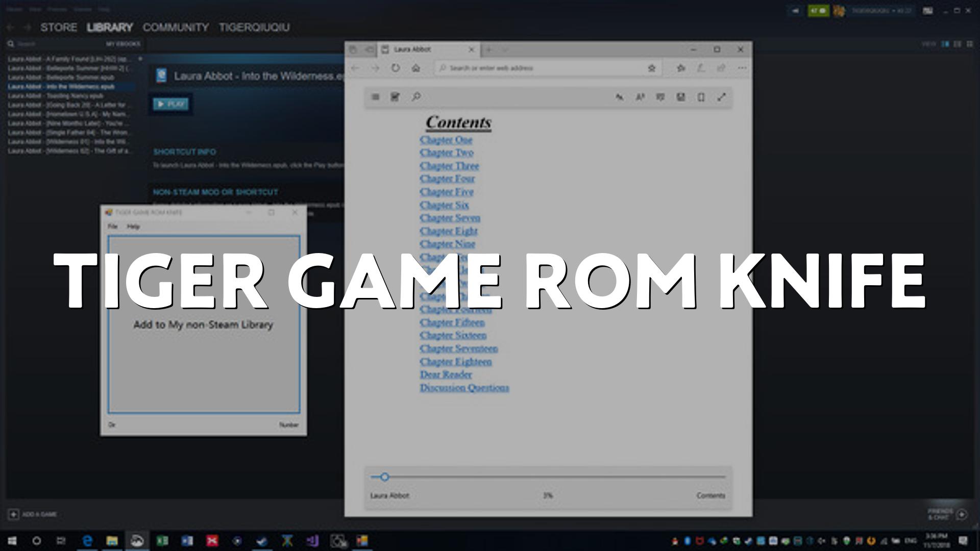Open the STORE tab in Steam

tap(59, 28)
